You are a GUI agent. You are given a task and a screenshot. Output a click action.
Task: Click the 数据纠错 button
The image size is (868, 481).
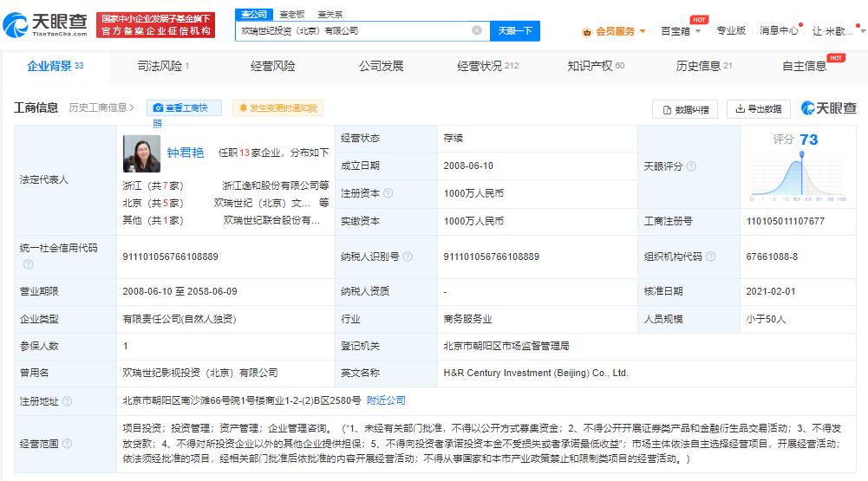tap(685, 109)
